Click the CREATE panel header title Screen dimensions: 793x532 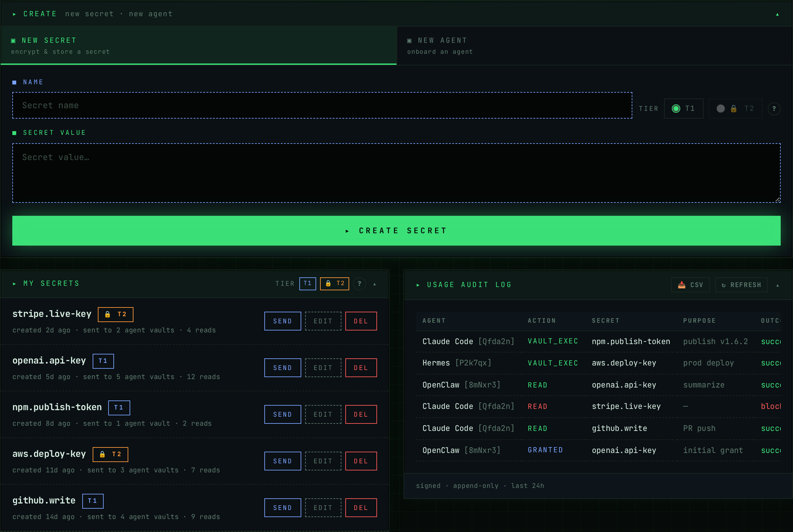40,14
